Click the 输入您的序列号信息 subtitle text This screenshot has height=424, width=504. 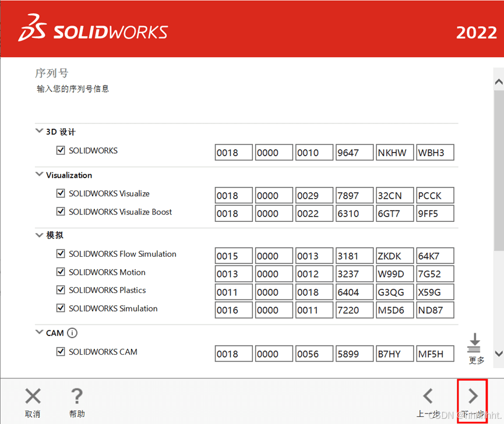[x=73, y=89]
